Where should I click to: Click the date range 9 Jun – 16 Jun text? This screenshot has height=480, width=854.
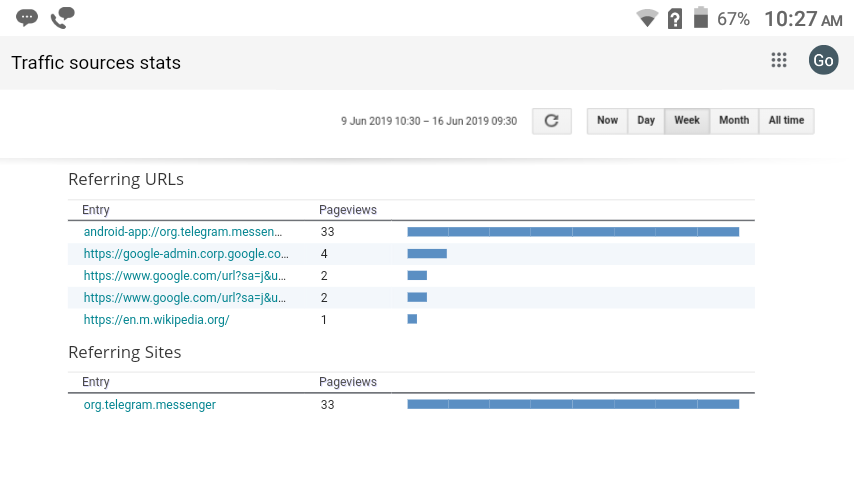[x=429, y=121]
